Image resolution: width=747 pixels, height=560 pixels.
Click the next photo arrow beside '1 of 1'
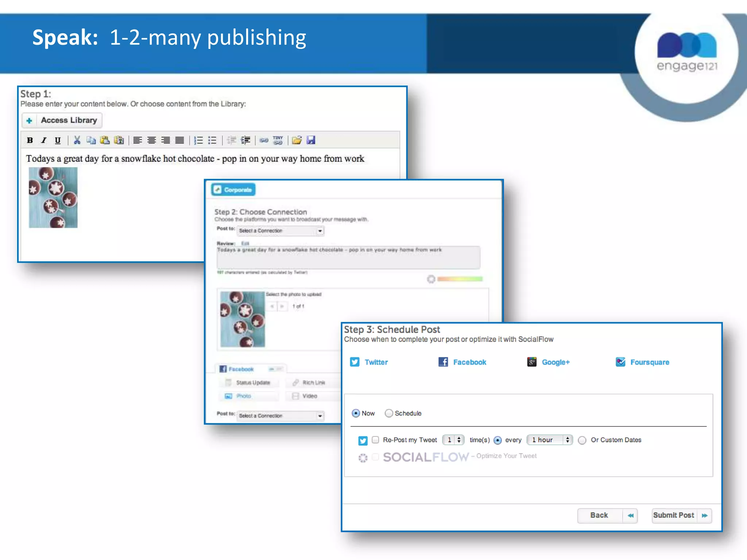coord(282,306)
